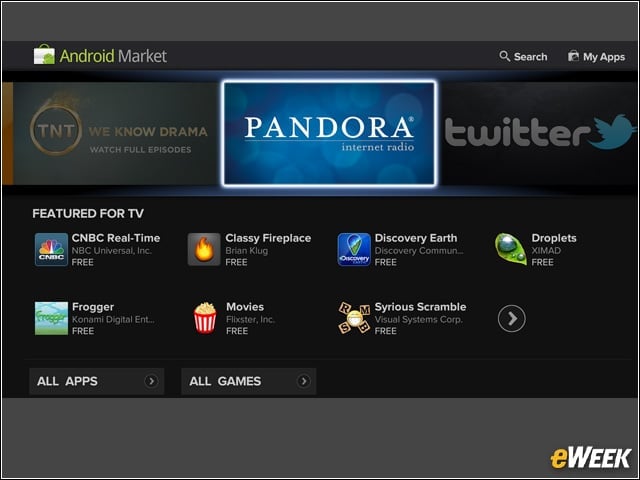Click the Android Market shopping bag logo
This screenshot has width=640, height=480.
44,54
